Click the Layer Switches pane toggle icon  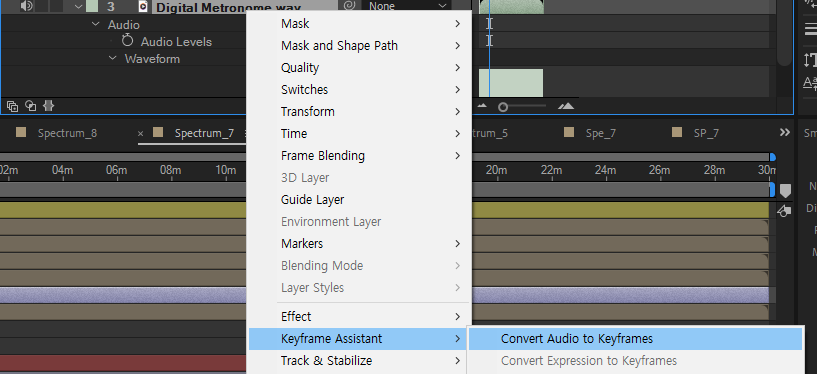click(x=13, y=106)
